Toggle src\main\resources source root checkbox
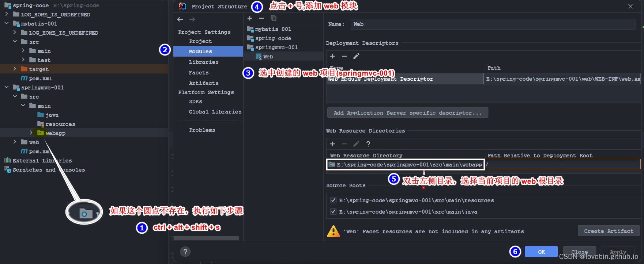The width and height of the screenshot is (644, 264). pyautogui.click(x=333, y=200)
